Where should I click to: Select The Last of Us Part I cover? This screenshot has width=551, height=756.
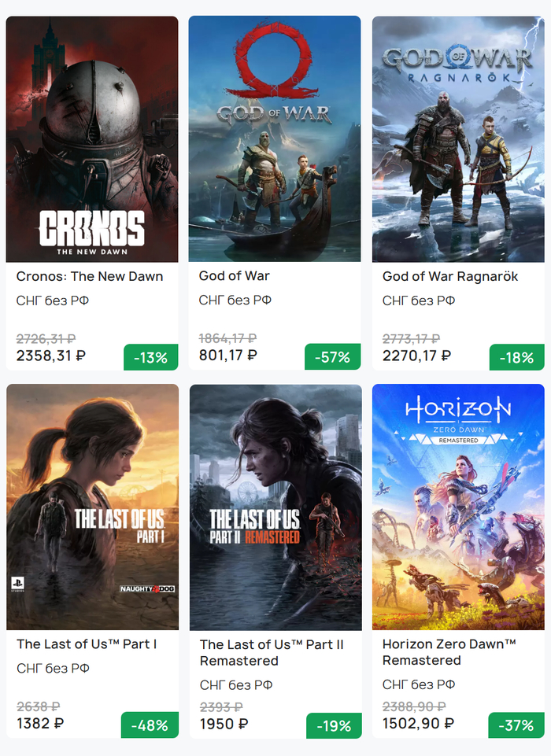tap(92, 507)
